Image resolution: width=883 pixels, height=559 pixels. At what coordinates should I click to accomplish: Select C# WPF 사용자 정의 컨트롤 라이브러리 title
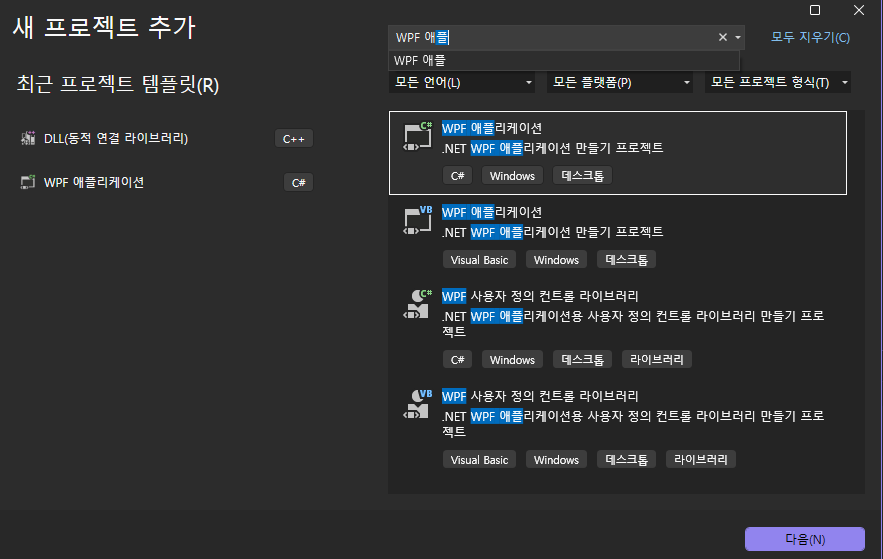(x=540, y=296)
